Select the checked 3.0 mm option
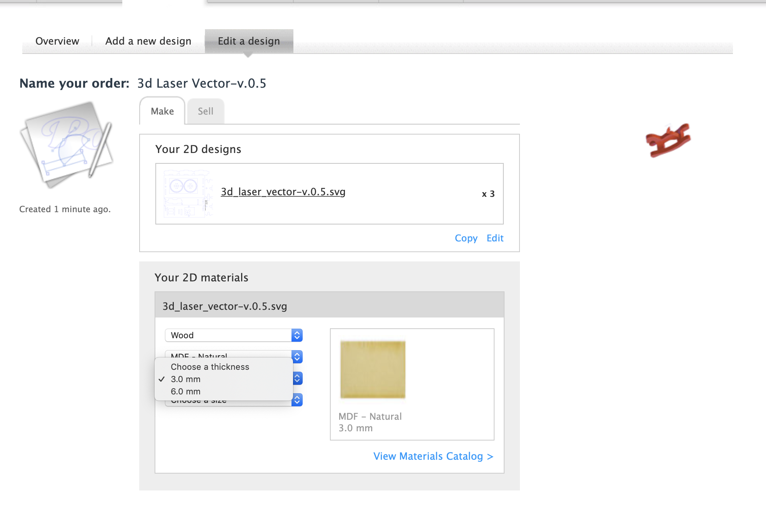Image resolution: width=766 pixels, height=532 pixels. click(185, 379)
